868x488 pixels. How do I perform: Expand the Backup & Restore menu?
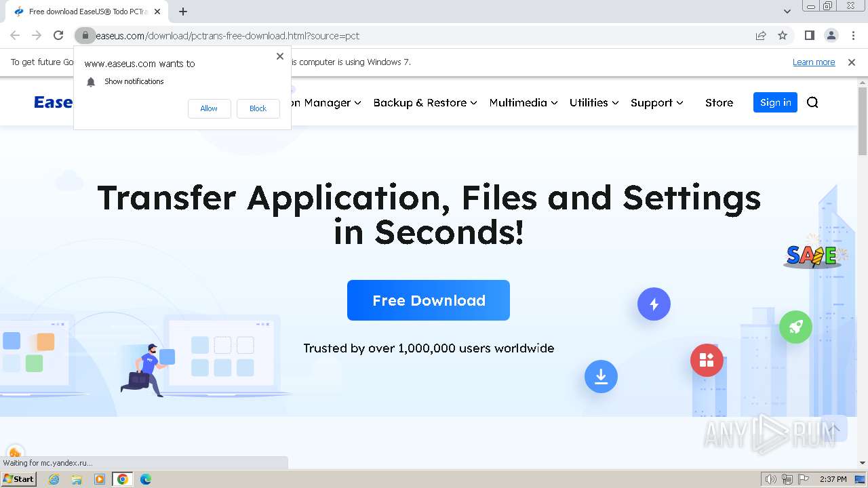click(x=425, y=102)
